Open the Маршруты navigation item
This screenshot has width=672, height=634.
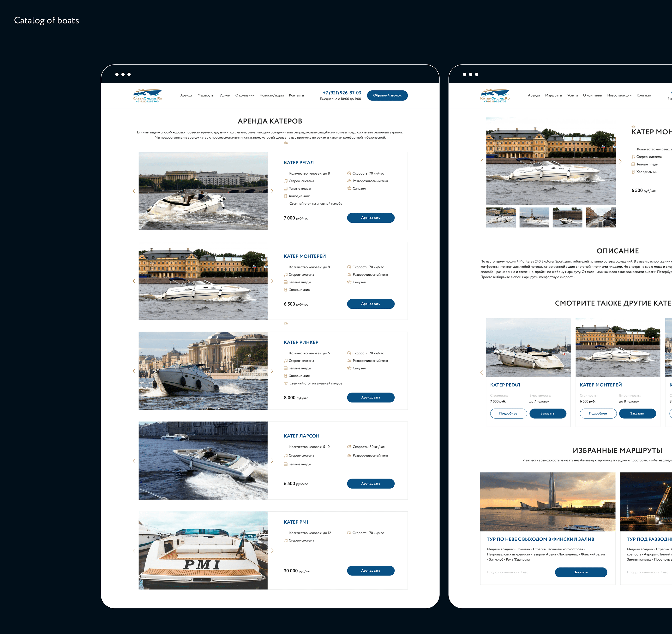(206, 95)
